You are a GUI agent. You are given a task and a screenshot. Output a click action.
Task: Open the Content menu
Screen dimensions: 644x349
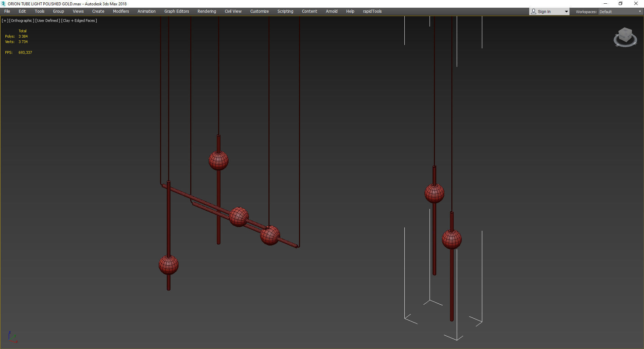coord(309,11)
